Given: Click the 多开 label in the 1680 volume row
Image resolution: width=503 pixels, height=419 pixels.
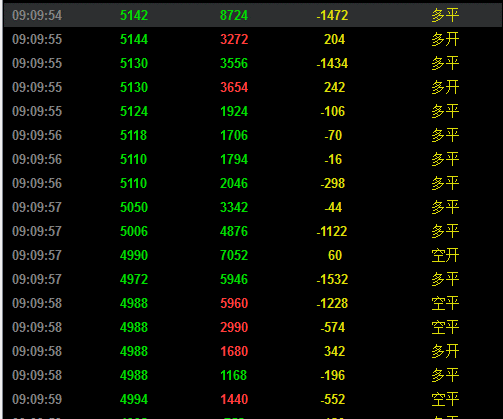Looking at the screenshot, I should [x=445, y=351].
